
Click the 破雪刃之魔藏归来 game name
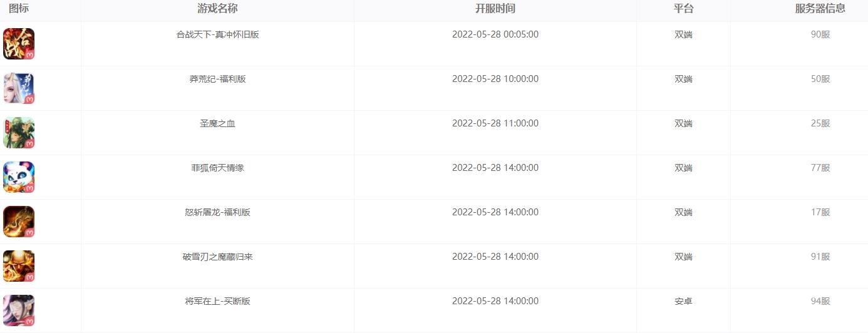217,257
